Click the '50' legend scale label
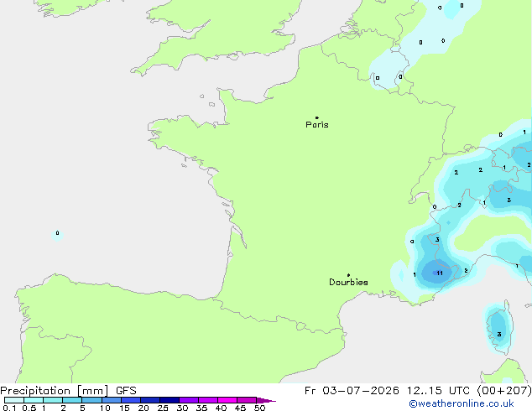Image resolution: width=532 pixels, height=411 pixels. coord(259,408)
